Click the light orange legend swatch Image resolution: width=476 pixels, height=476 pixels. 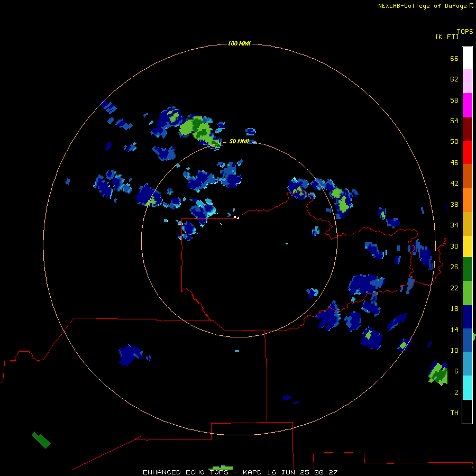pyautogui.click(x=467, y=200)
